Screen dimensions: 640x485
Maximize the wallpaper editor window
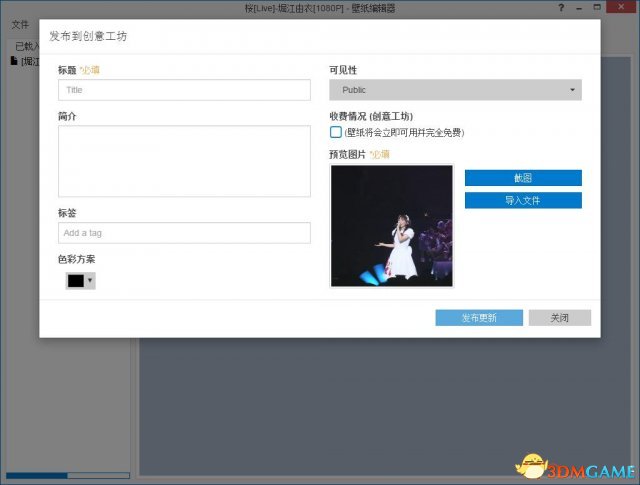click(597, 7)
